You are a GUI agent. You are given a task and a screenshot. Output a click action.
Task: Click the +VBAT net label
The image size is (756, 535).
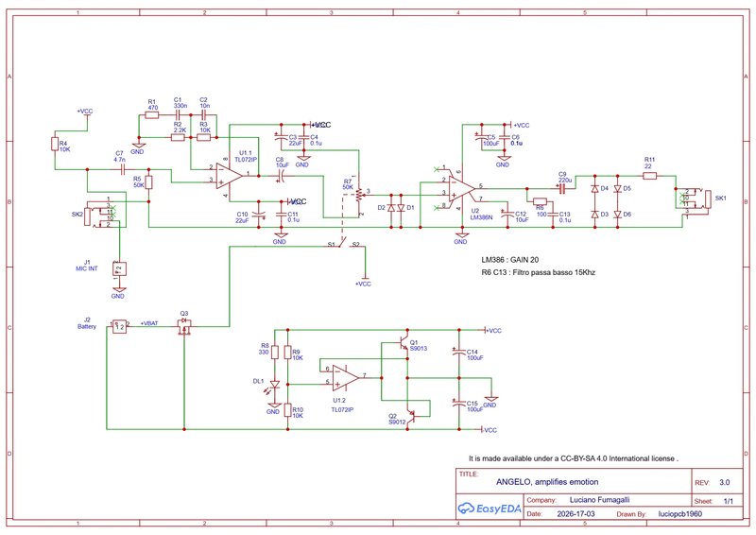click(149, 323)
